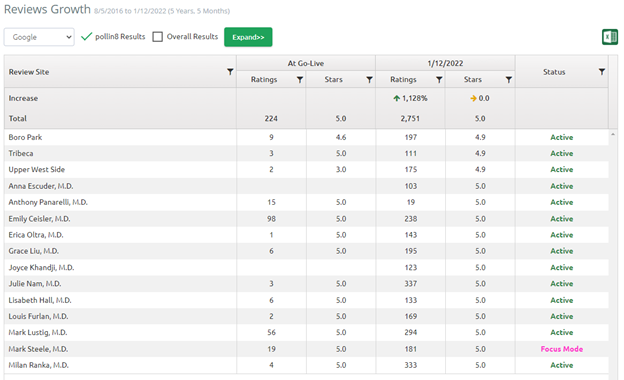Screen dimensions: 624x380
Task: Uncheck the pollin8 Results checkmark
Action: pyautogui.click(x=86, y=37)
